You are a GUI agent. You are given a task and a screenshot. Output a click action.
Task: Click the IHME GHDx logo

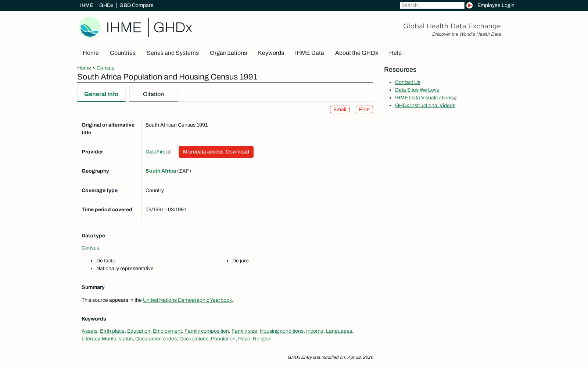pos(136,27)
